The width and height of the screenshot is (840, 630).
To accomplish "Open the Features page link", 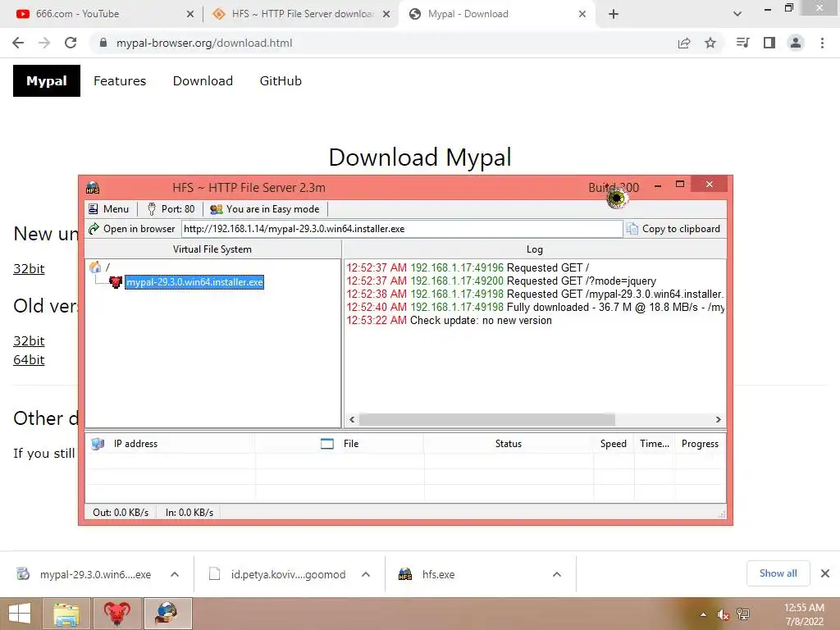I will click(x=120, y=81).
